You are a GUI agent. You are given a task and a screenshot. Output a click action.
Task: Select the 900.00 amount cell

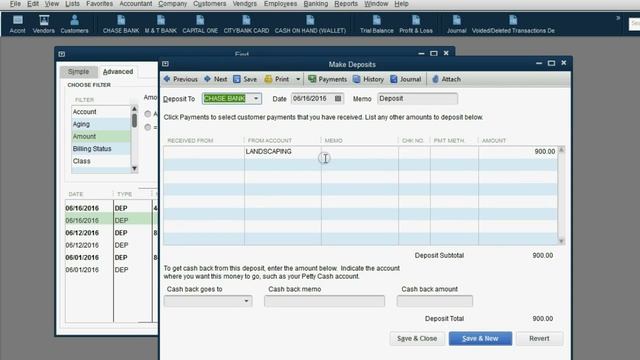click(x=518, y=151)
